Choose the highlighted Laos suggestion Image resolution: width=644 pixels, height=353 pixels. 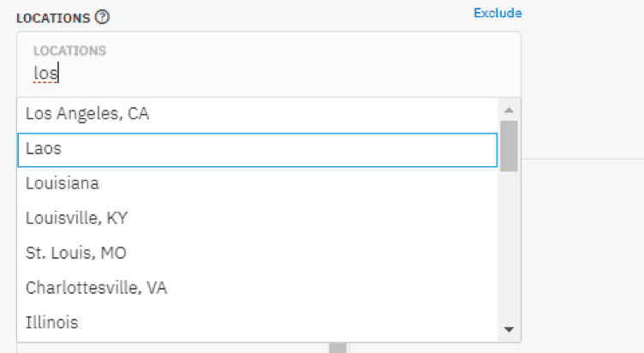(257, 150)
